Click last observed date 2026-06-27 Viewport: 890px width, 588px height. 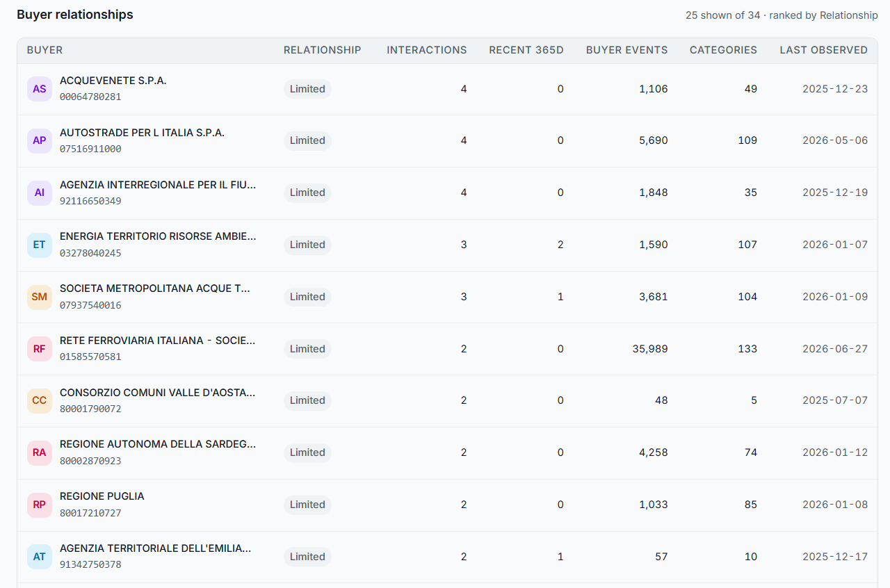tap(835, 349)
